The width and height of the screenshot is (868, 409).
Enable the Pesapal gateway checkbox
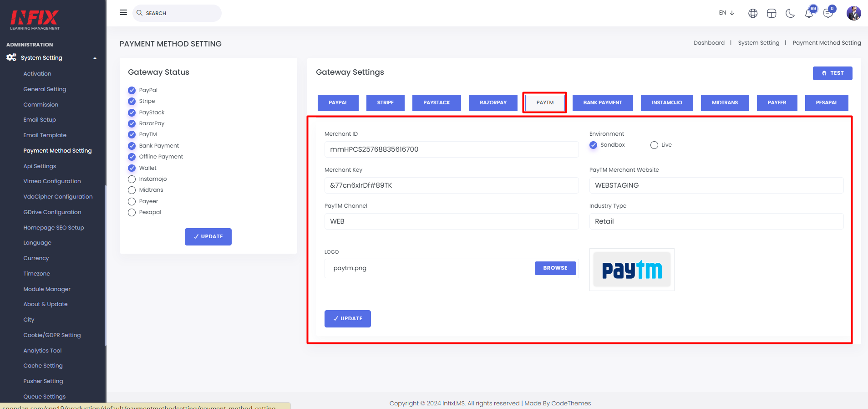click(132, 212)
